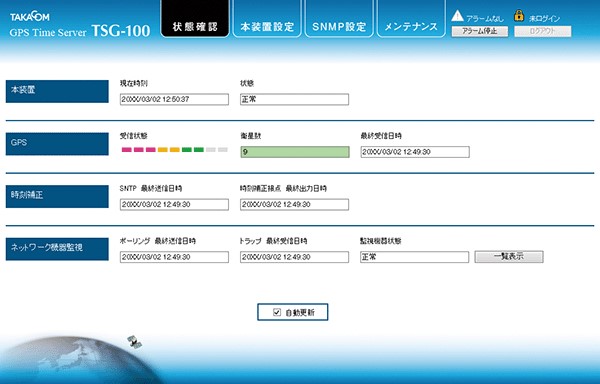Click the TSG-100 product title
600x384 pixels.
[121, 31]
